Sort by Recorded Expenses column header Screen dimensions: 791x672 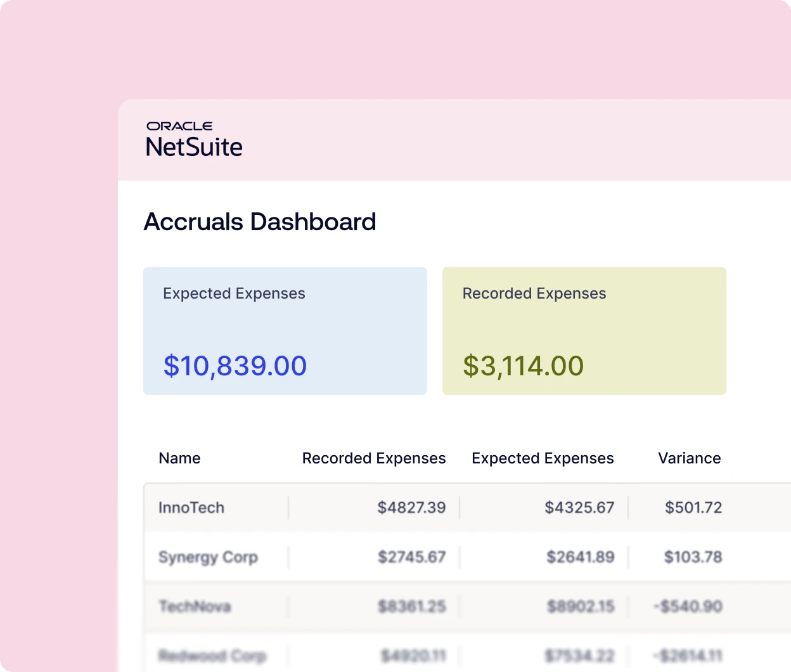click(373, 458)
